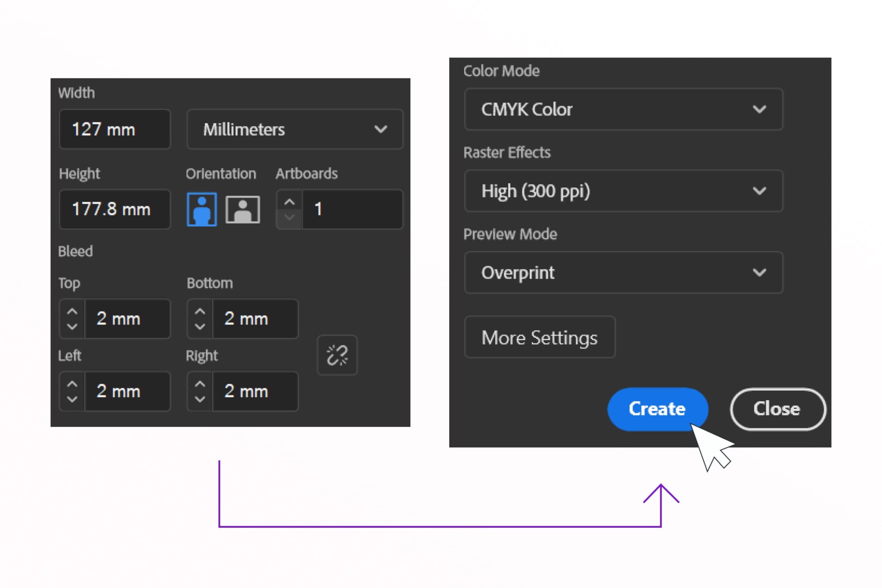This screenshot has height=588, width=882.
Task: Click the Close button
Action: tap(777, 409)
